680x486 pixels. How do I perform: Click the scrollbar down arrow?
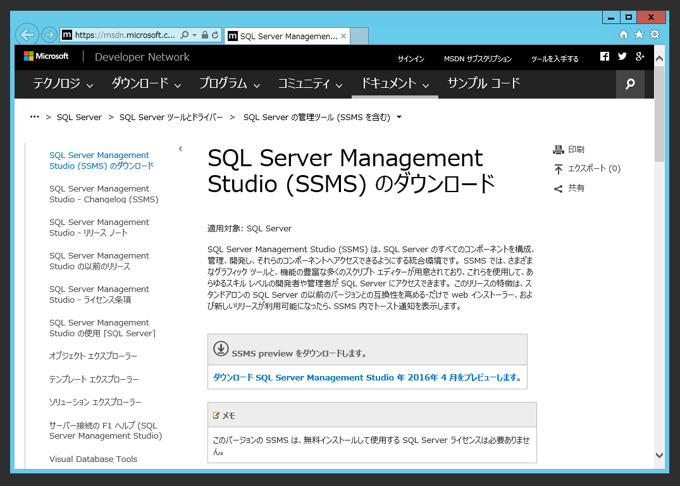coord(660,455)
